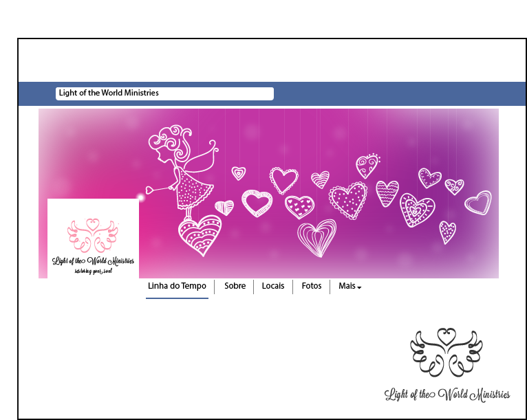Switch to the Sobre tab
Image resolution: width=527 pixels, height=420 pixels.
(x=235, y=286)
